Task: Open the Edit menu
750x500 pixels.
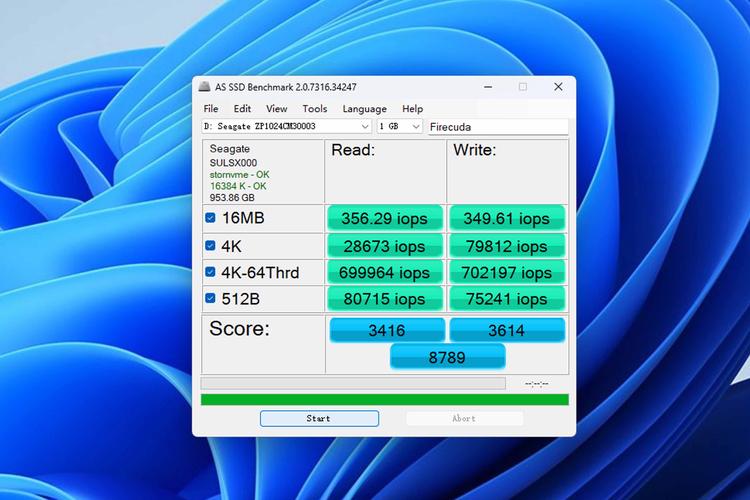Action: (x=242, y=109)
